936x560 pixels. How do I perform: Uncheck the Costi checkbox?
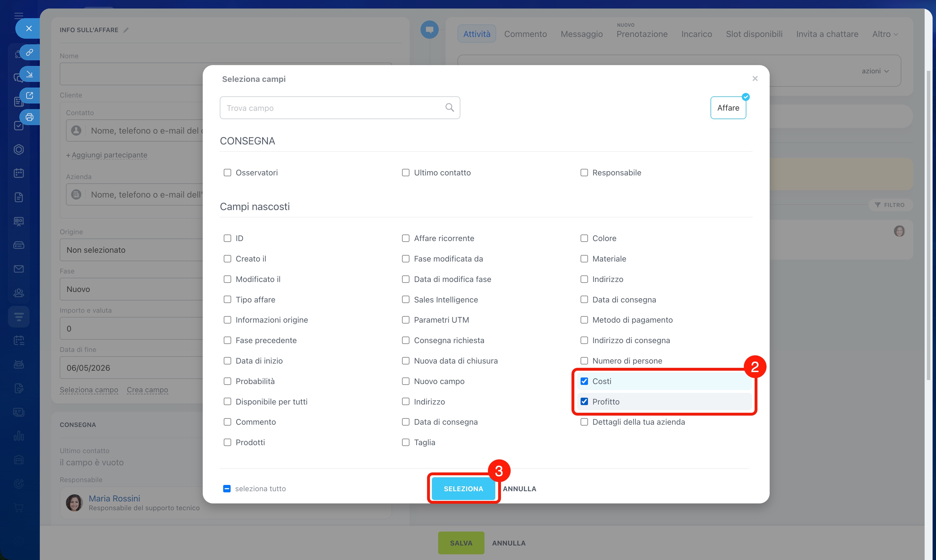(x=584, y=381)
